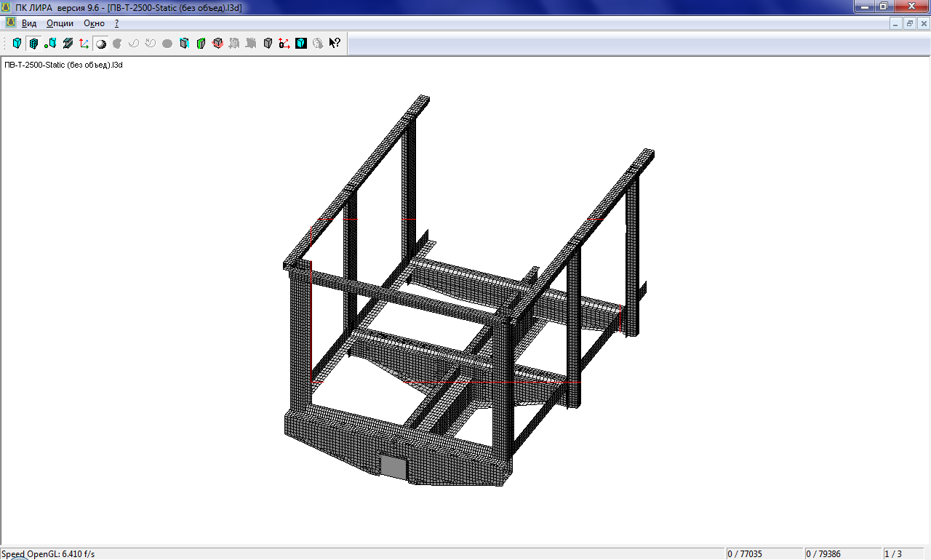931x560 pixels.
Task: Click the lyre document icon in the menu bar
Action: (10, 23)
